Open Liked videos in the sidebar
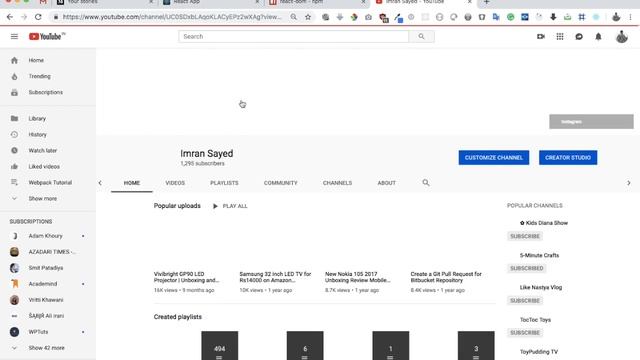This screenshot has width=640, height=360. (48, 167)
